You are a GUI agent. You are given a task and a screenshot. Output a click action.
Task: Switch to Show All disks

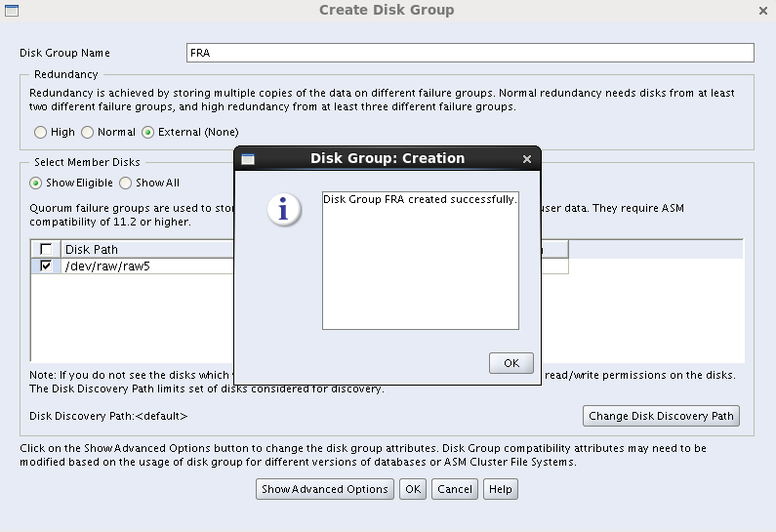coord(125,184)
